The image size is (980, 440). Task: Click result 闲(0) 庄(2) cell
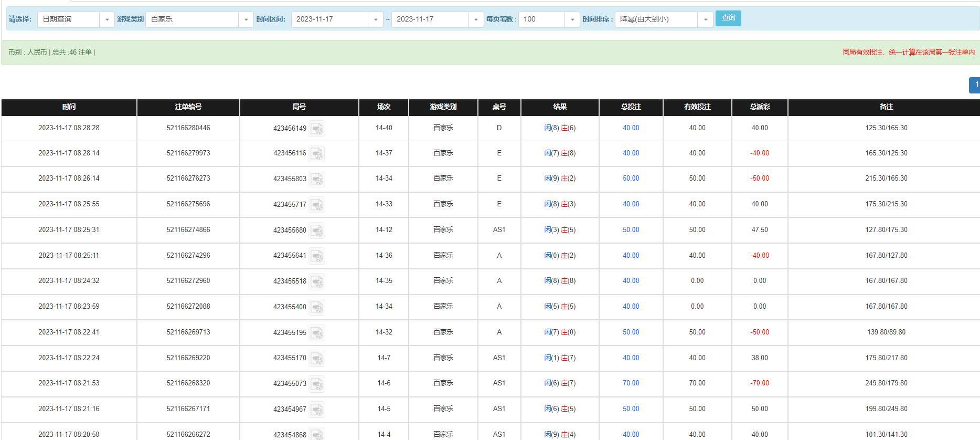tap(560, 256)
